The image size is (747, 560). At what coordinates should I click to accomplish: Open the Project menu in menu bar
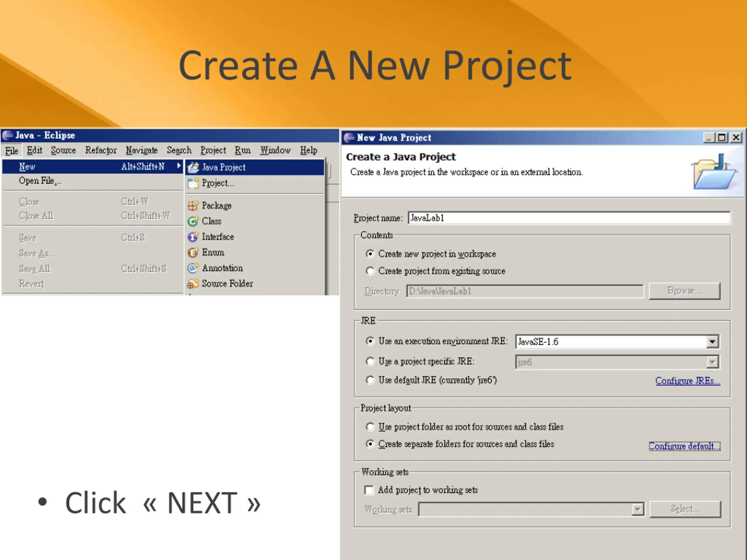pos(213,150)
